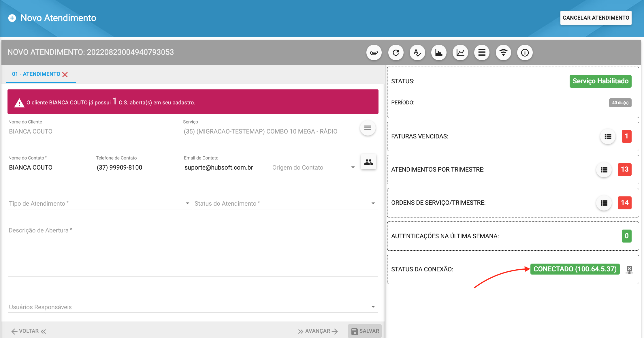Select the 01 - ATENDIMENTO tab
This screenshot has width=644, height=338.
(x=36, y=74)
